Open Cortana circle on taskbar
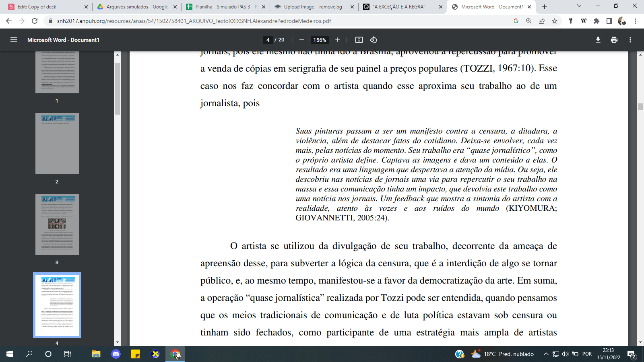644x362 pixels. click(x=48, y=354)
